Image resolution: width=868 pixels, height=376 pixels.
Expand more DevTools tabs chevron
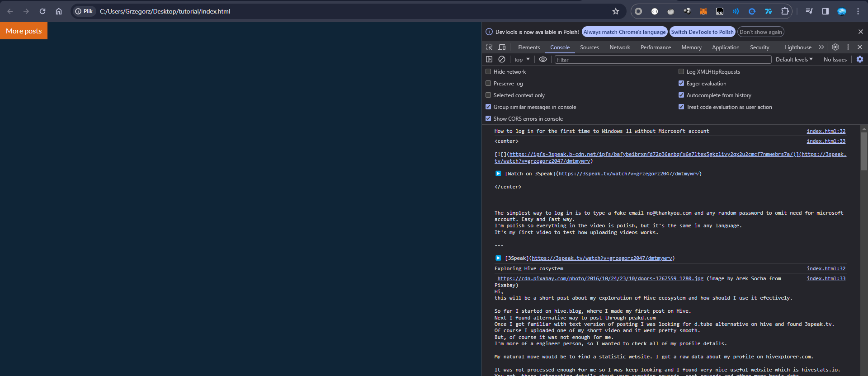coord(821,47)
